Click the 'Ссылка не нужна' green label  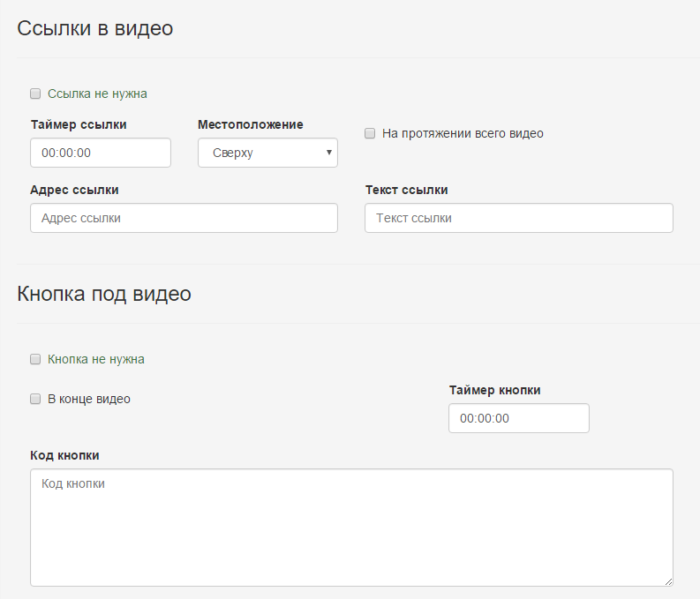tap(97, 94)
